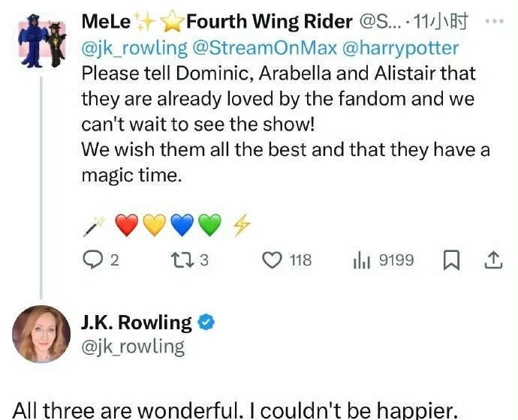Click the reply speech bubble icon
Image resolution: width=518 pixels, height=420 pixels.
(91, 260)
